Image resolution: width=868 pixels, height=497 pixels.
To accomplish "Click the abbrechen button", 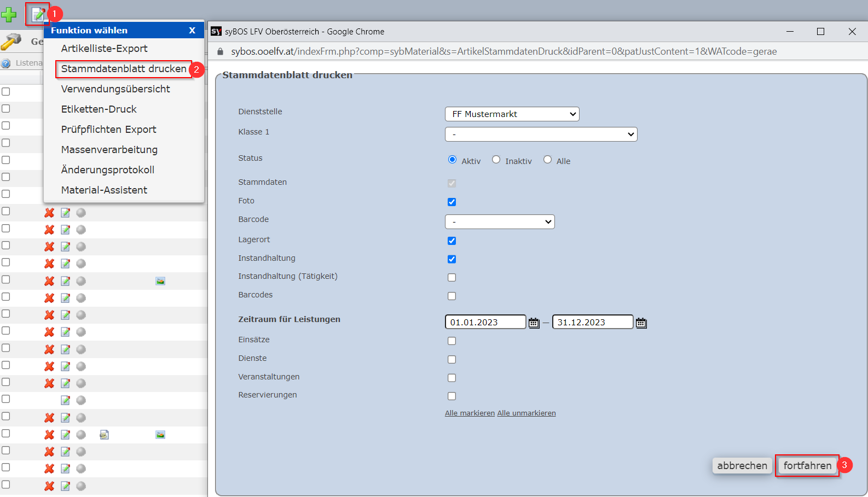I will click(742, 465).
